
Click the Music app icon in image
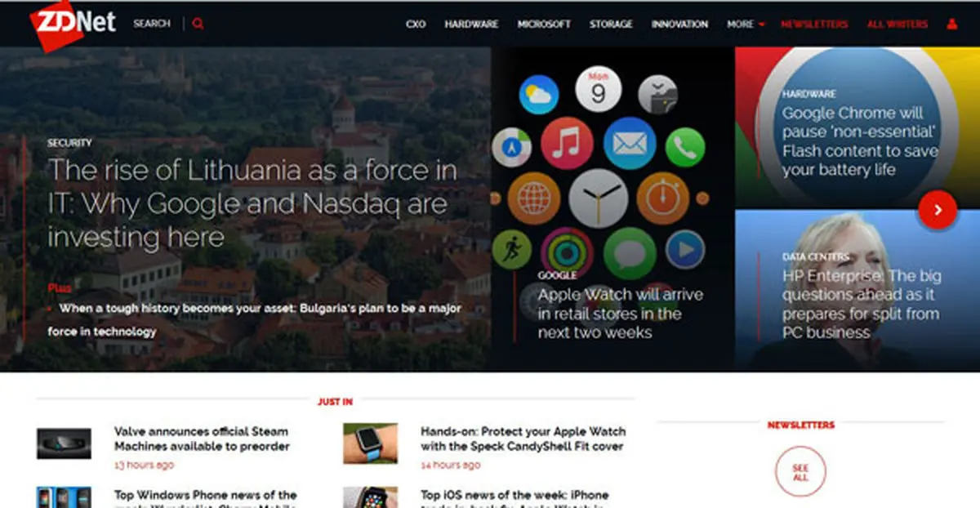tap(566, 143)
